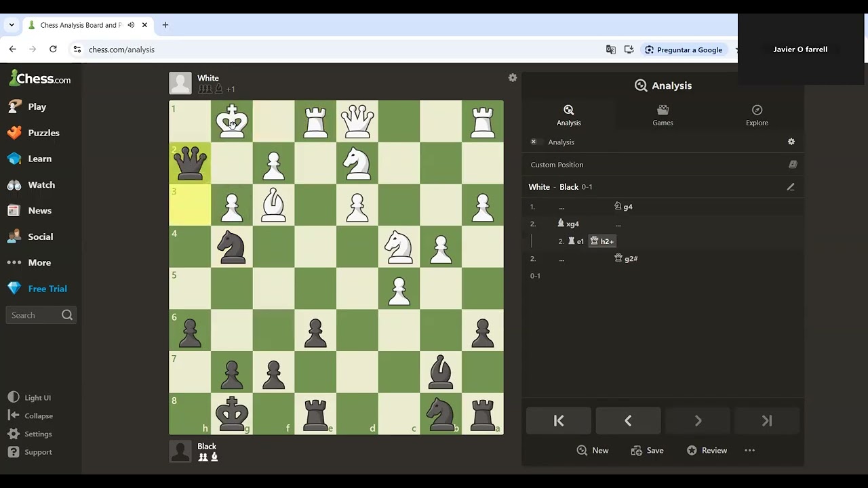Open the Watch section

point(31,184)
